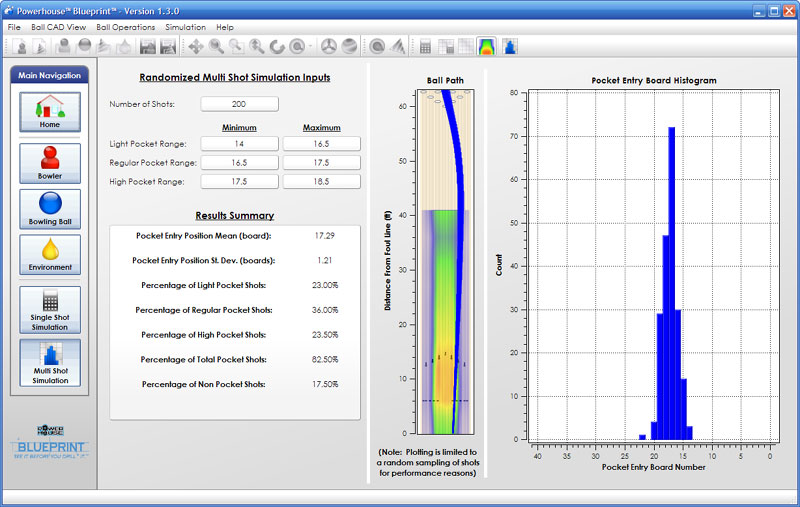The height and width of the screenshot is (507, 800).
Task: Click High Pocket Range maximum field
Action: click(321, 182)
